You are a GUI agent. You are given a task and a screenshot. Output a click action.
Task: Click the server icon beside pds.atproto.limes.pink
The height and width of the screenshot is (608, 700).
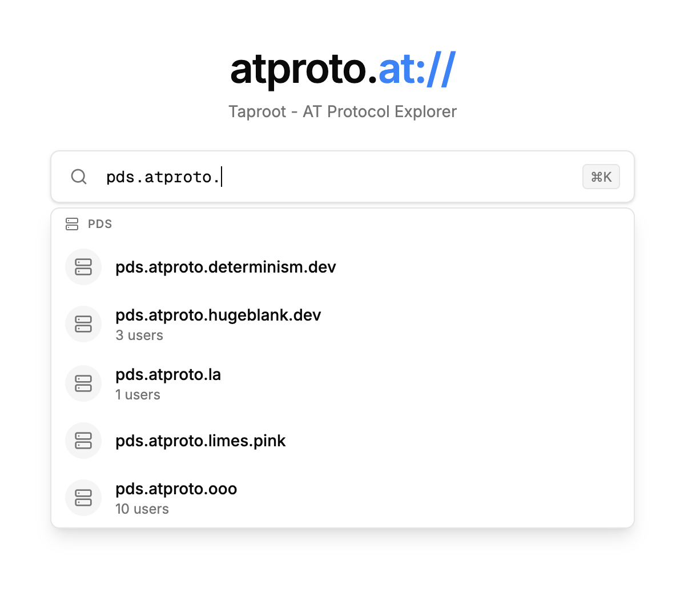coord(83,441)
